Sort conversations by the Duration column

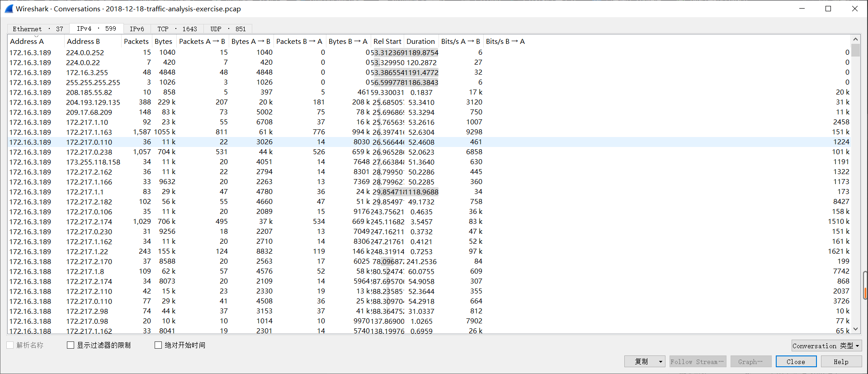tap(421, 41)
